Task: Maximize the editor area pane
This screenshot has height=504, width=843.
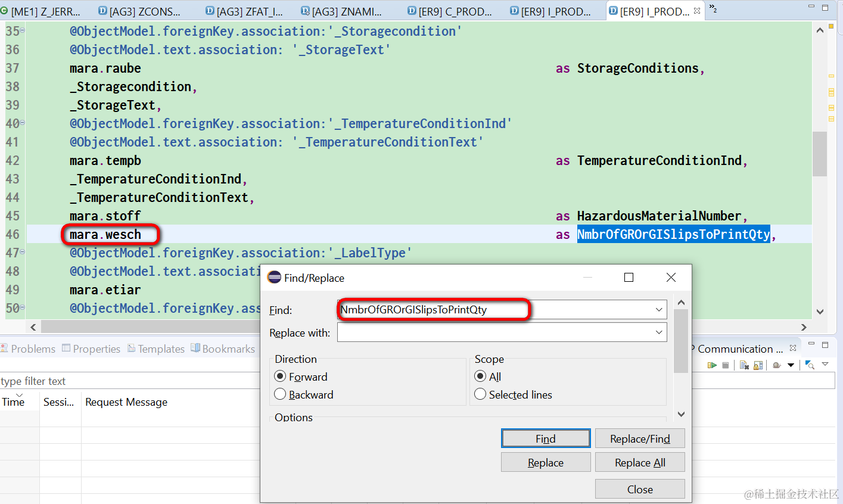Action: [x=825, y=7]
